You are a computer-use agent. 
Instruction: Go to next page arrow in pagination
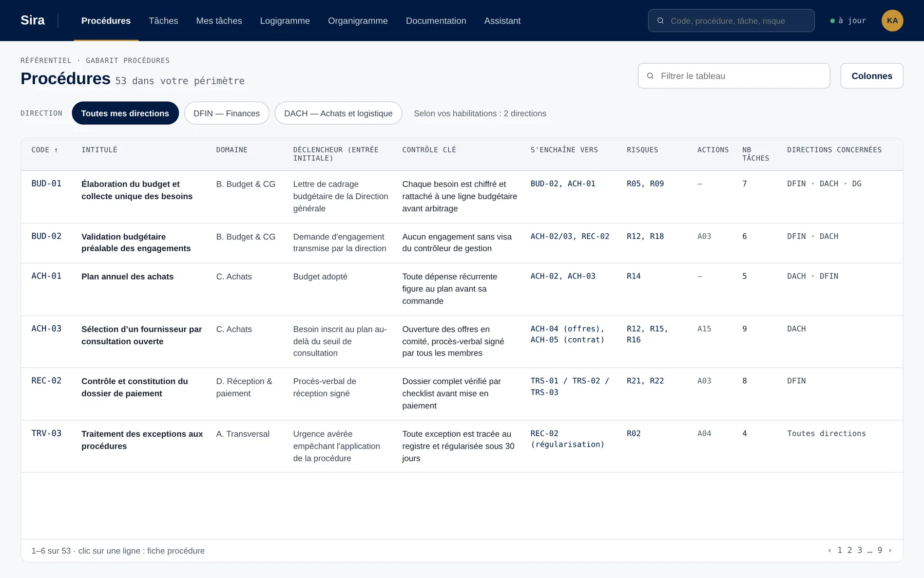(x=890, y=550)
